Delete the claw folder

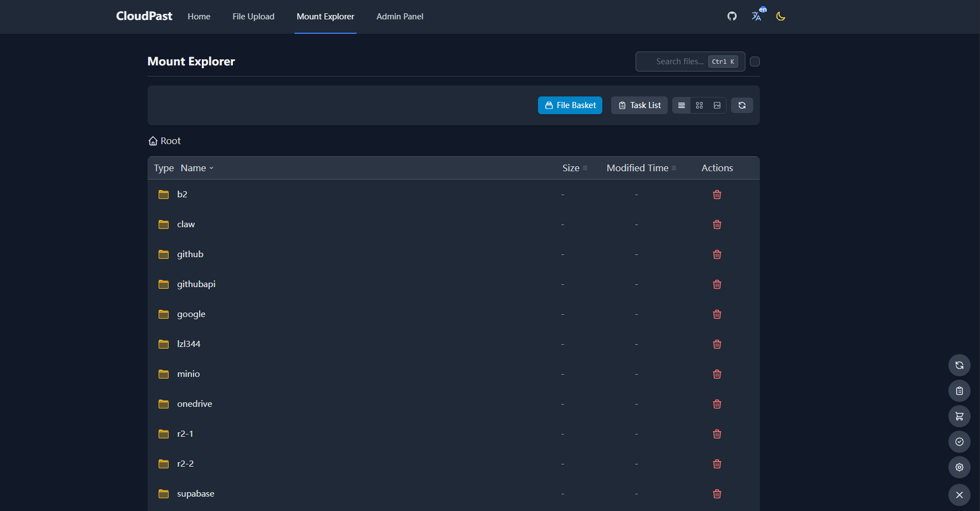point(717,224)
